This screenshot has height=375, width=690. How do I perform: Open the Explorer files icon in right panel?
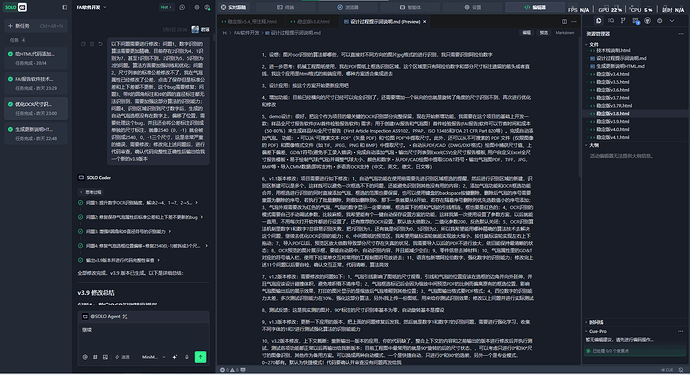(x=598, y=21)
